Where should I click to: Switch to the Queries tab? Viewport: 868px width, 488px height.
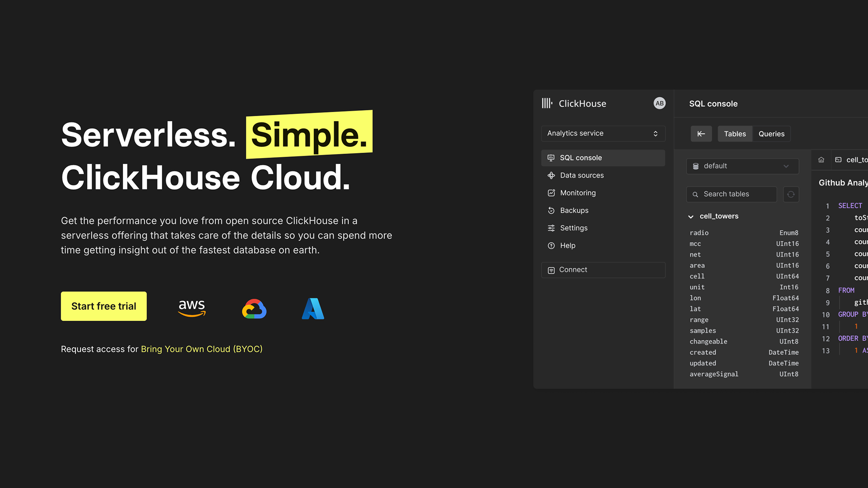771,134
